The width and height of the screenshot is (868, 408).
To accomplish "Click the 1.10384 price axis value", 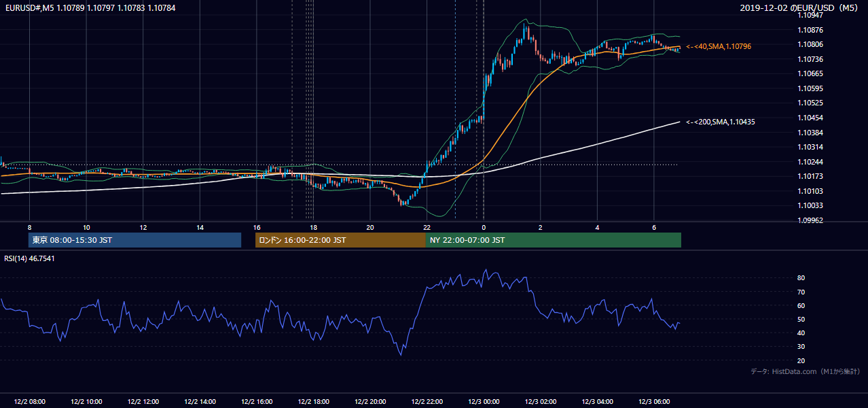I will (810, 133).
